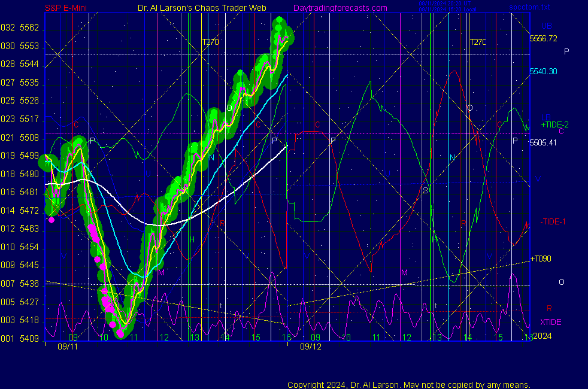588x389 pixels.
Task: Click the '028 5544' price axis label
Action: tap(20, 64)
